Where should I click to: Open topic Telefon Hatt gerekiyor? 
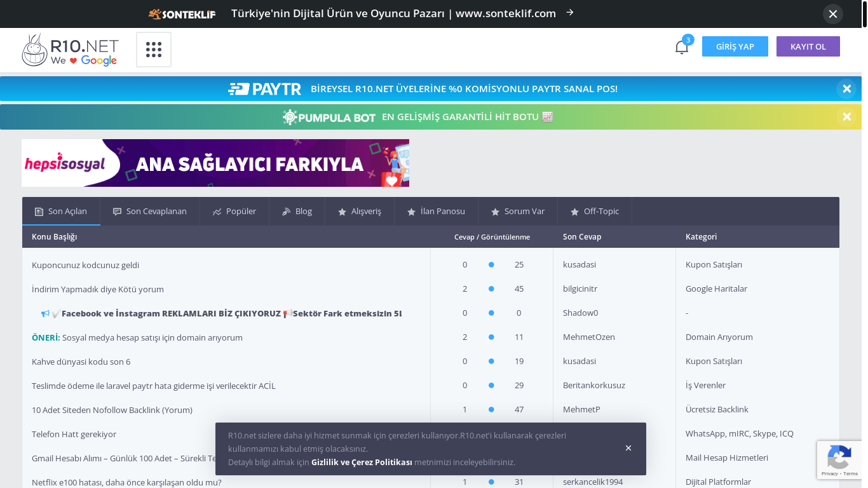pos(74,434)
